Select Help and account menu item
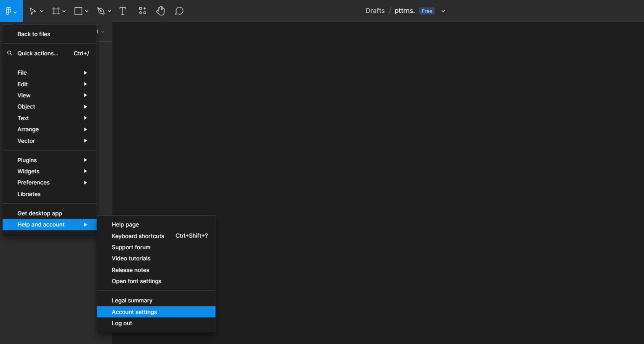Screen dimensions: 644x344 tap(50, 224)
